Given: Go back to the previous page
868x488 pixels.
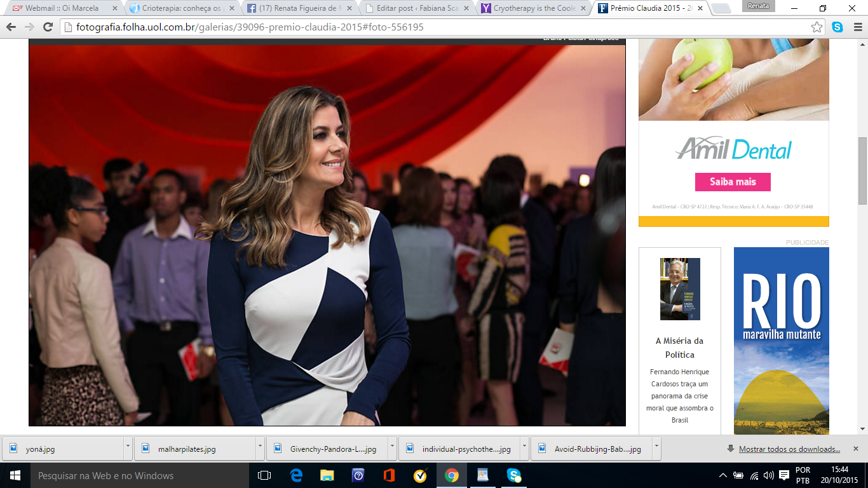Looking at the screenshot, I should tap(11, 27).
